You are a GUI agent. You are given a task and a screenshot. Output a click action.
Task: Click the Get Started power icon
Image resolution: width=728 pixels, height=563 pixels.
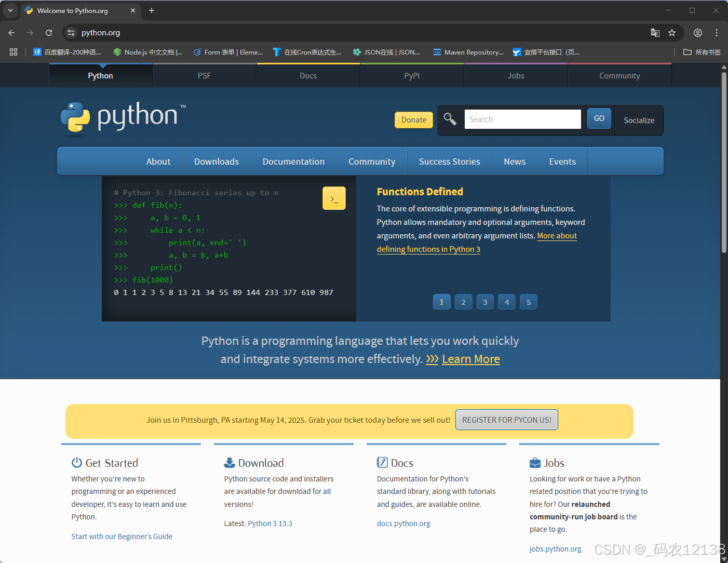pyautogui.click(x=77, y=462)
